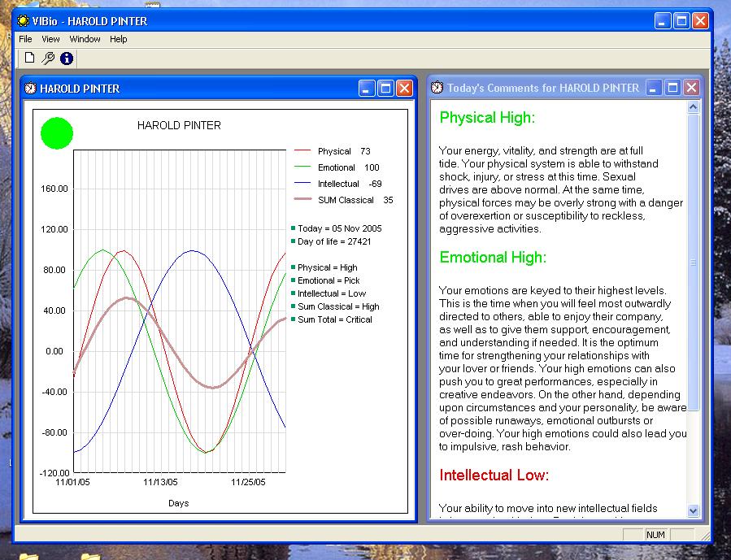Open the File menu
The width and height of the screenshot is (731, 560).
[25, 39]
